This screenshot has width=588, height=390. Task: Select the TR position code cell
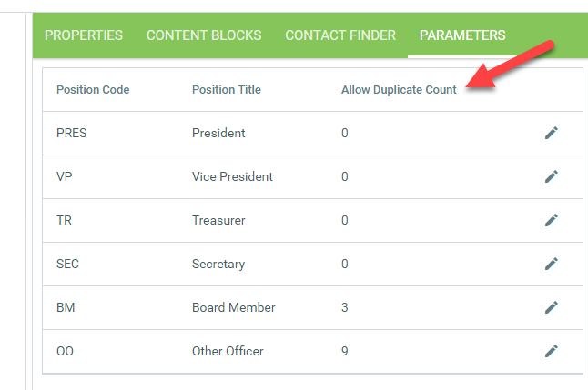tap(64, 220)
